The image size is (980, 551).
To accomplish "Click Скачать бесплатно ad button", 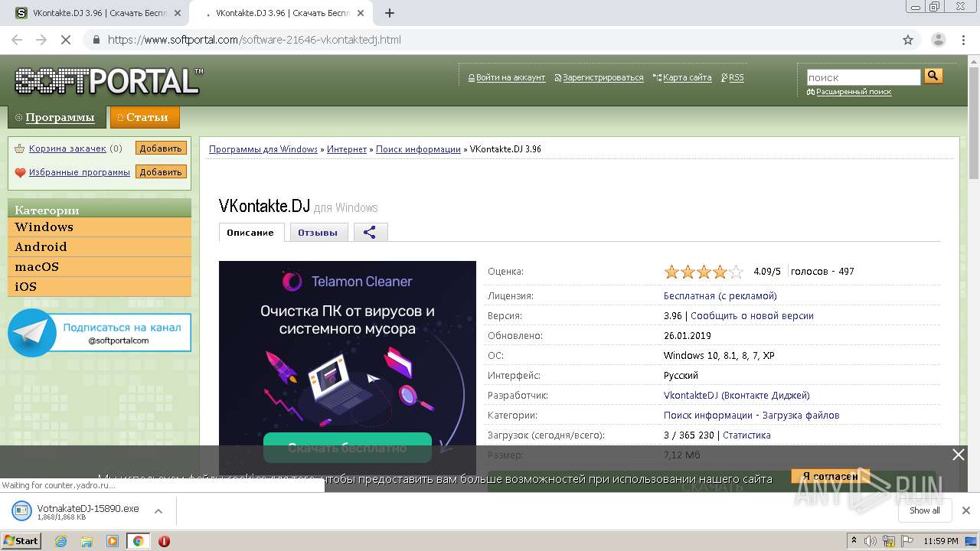I will pyautogui.click(x=348, y=448).
